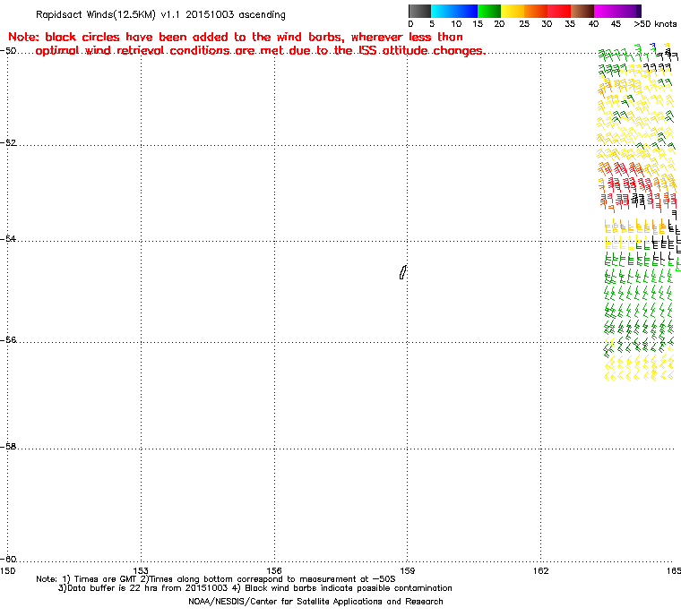Click the latitude label '-52'
Viewport: 681px width, 616px height.
coord(8,143)
